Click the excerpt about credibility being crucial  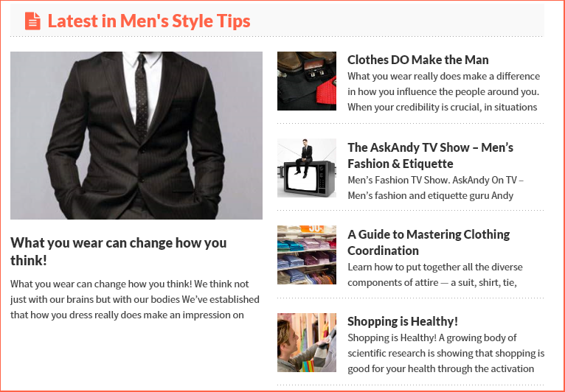coord(443,92)
